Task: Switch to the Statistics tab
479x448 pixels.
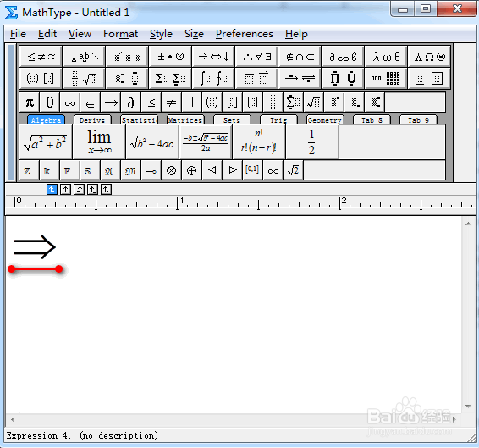Action: (x=139, y=120)
